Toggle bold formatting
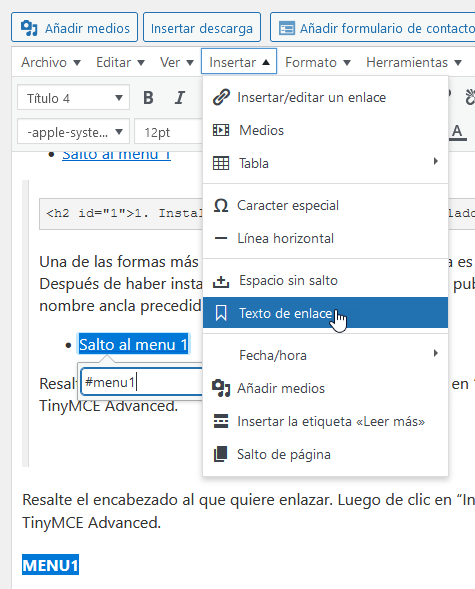The height and width of the screenshot is (589, 475). [148, 98]
